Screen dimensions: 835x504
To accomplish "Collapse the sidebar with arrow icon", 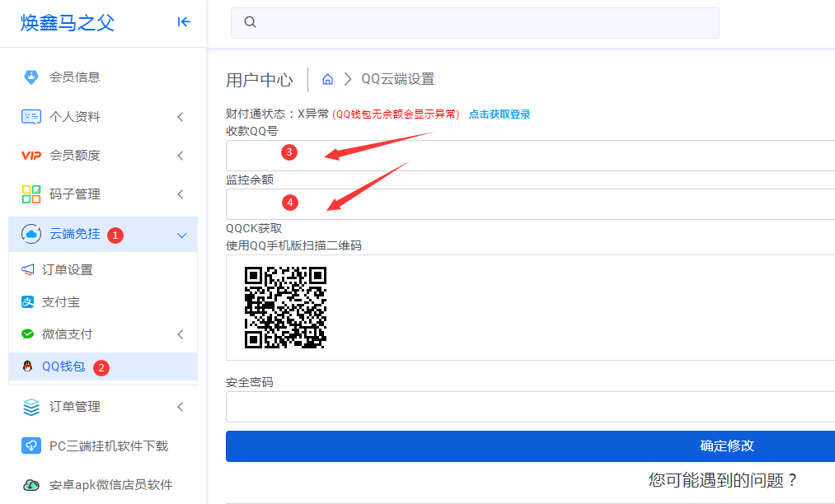I will click(184, 21).
